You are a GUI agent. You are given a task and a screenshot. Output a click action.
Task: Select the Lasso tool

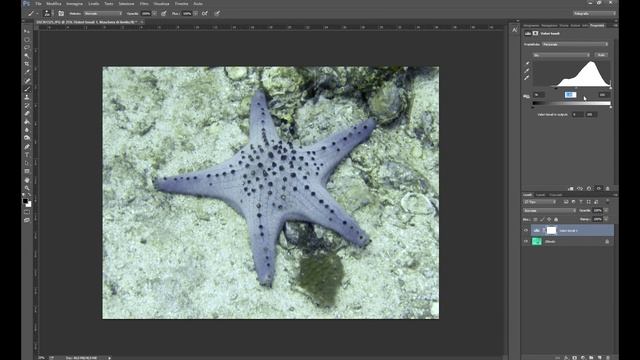click(27, 48)
